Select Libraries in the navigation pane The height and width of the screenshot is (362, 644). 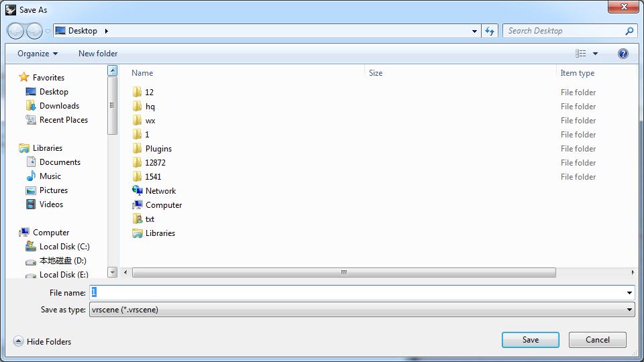pos(47,148)
